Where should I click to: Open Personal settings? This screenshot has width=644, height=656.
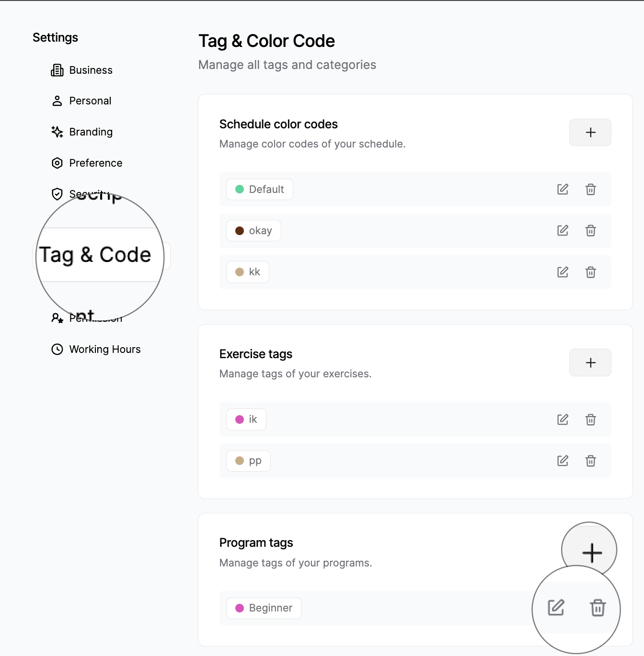pos(90,101)
